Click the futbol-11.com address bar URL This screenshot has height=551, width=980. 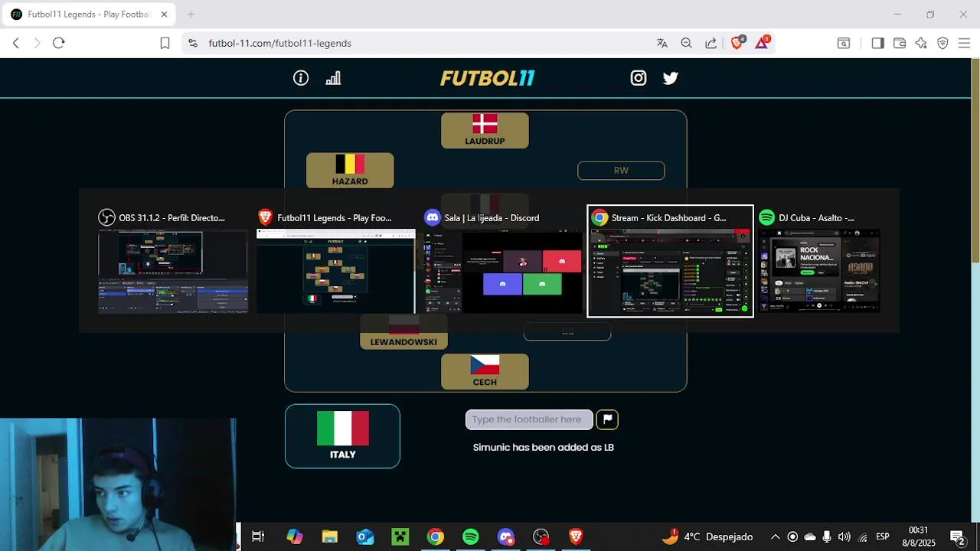279,43
